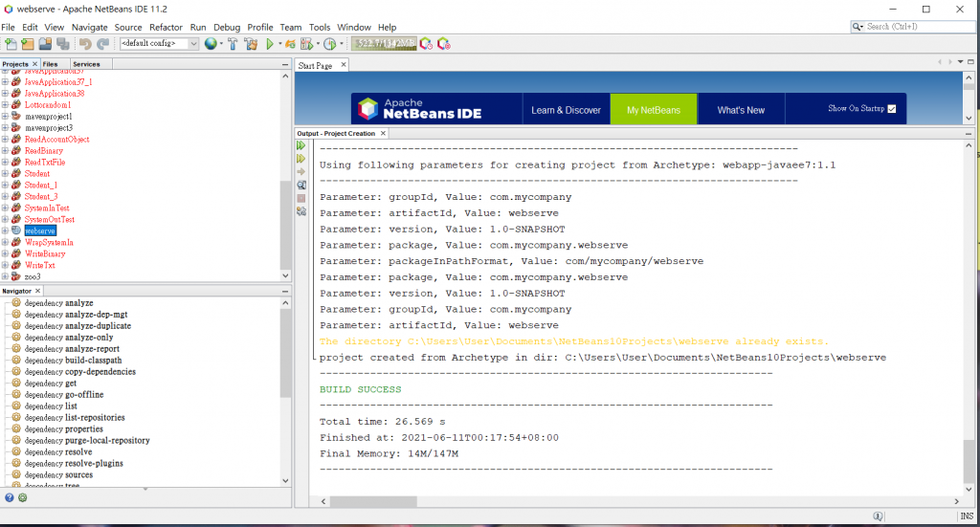980x527 pixels.
Task: Open the What's New tab
Action: tap(741, 110)
